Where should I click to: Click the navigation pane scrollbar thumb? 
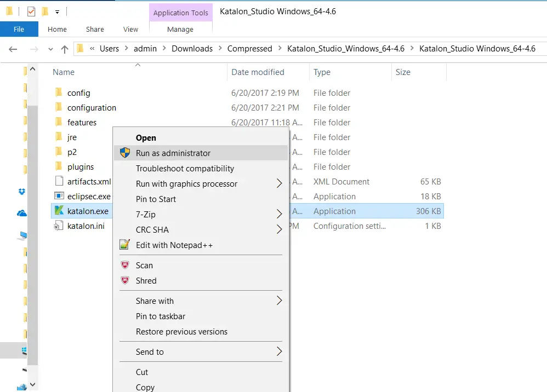[32, 235]
